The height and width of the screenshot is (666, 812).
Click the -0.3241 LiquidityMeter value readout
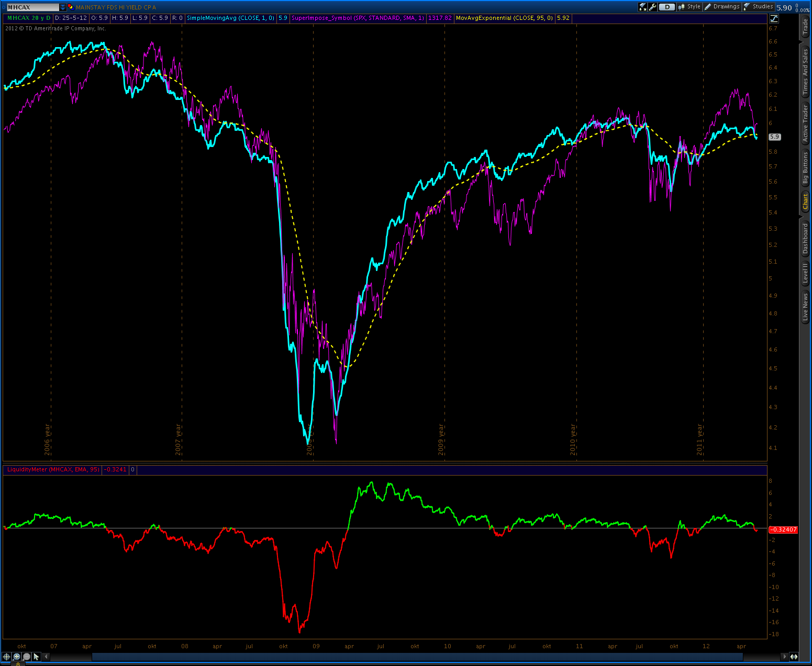pyautogui.click(x=115, y=469)
